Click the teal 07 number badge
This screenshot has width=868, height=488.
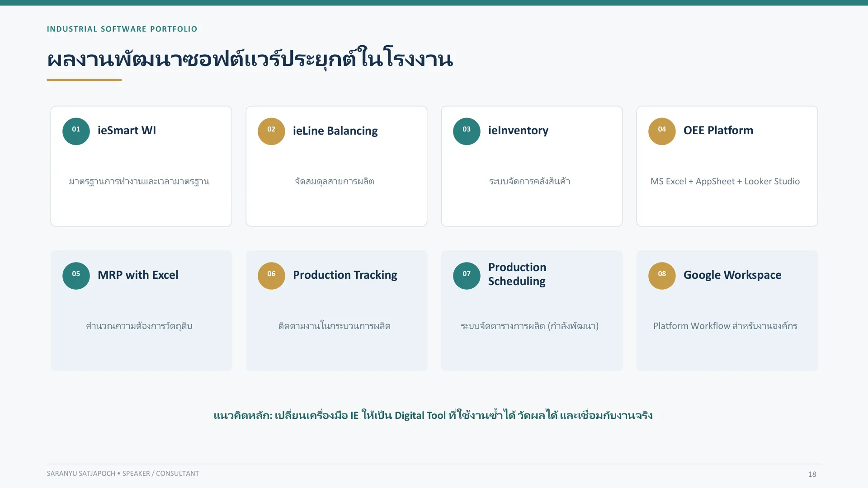pyautogui.click(x=467, y=276)
